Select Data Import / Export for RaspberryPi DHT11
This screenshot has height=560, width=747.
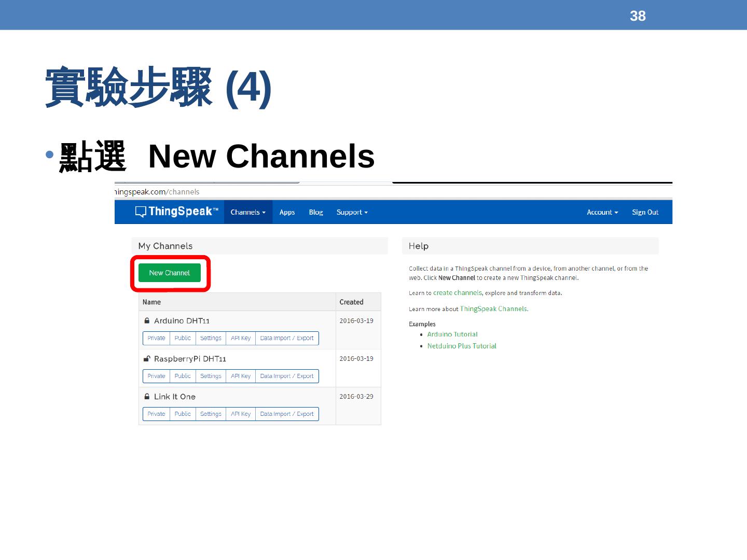point(287,376)
